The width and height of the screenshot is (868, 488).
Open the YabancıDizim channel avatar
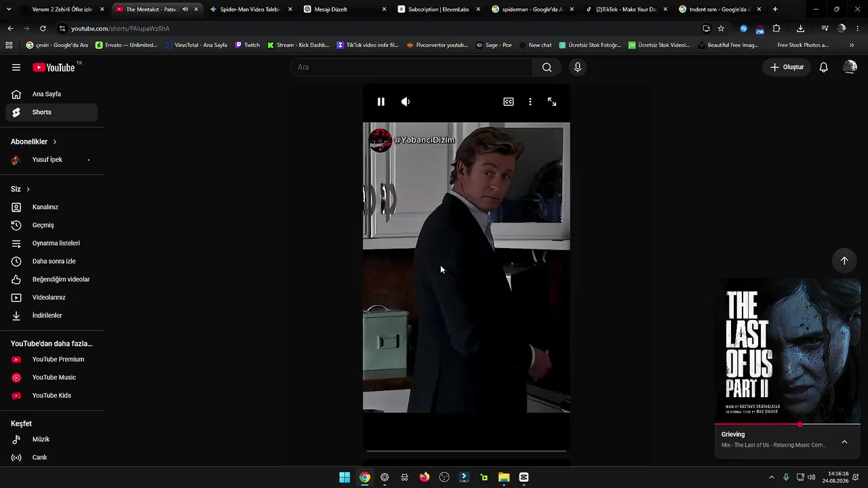pyautogui.click(x=380, y=140)
